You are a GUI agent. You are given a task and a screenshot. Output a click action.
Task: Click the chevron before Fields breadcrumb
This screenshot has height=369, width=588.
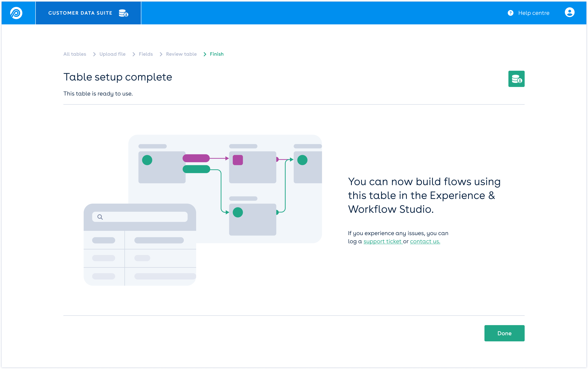[x=134, y=54]
